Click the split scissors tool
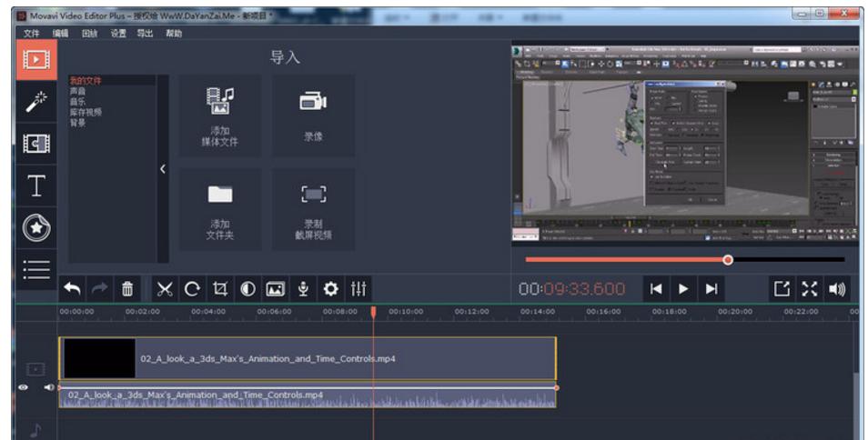868x440 pixels. [164, 289]
